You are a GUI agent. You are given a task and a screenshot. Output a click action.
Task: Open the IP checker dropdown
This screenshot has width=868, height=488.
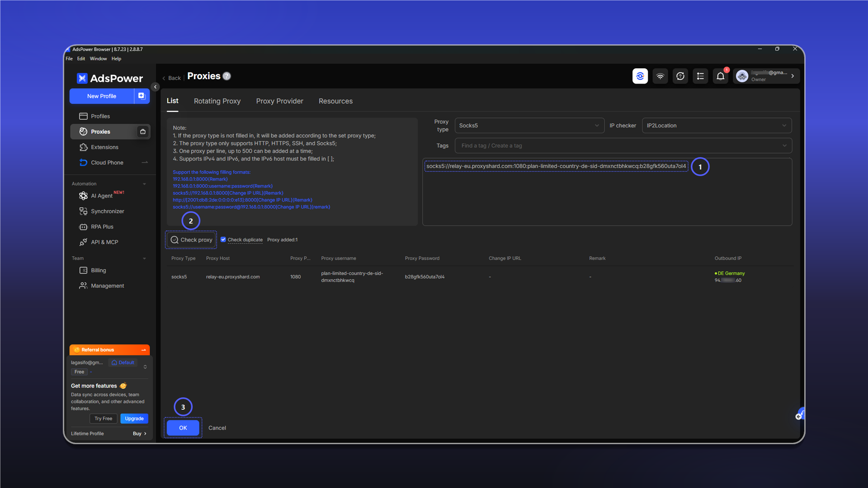coord(717,126)
